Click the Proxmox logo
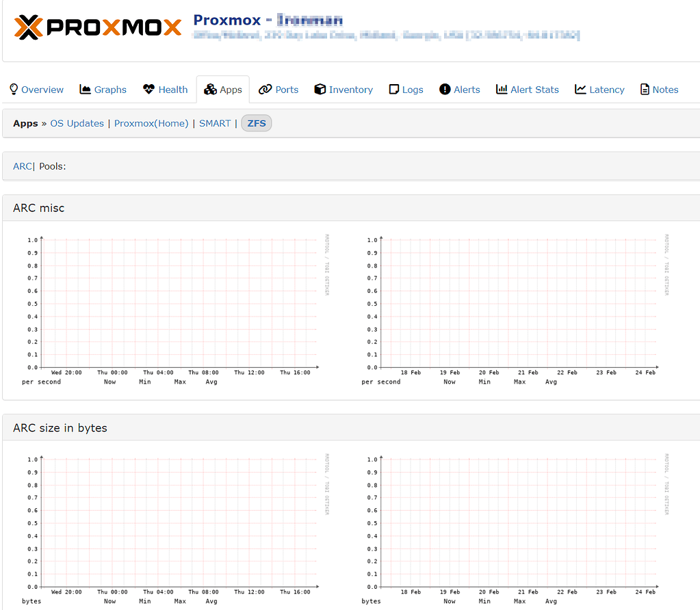This screenshot has height=610, width=700. (x=96, y=27)
